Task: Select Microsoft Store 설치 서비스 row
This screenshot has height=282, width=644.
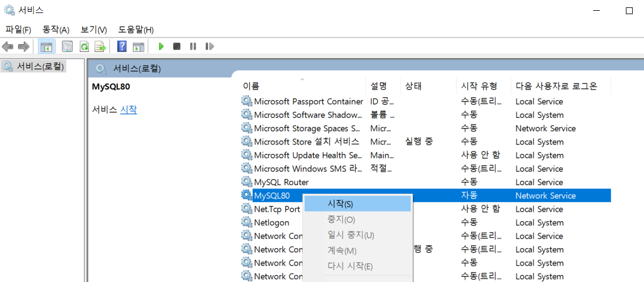Action: coord(425,142)
